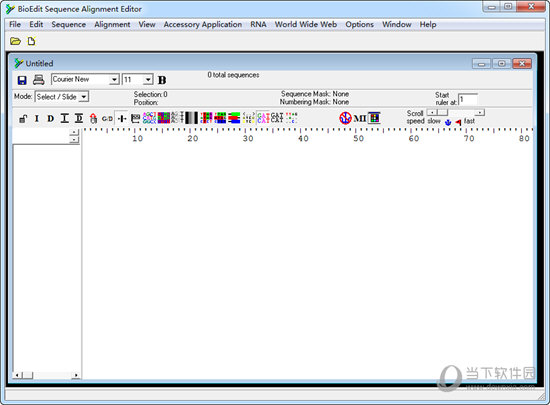
Task: Select the D delete-mode icon
Action: pyautogui.click(x=51, y=119)
